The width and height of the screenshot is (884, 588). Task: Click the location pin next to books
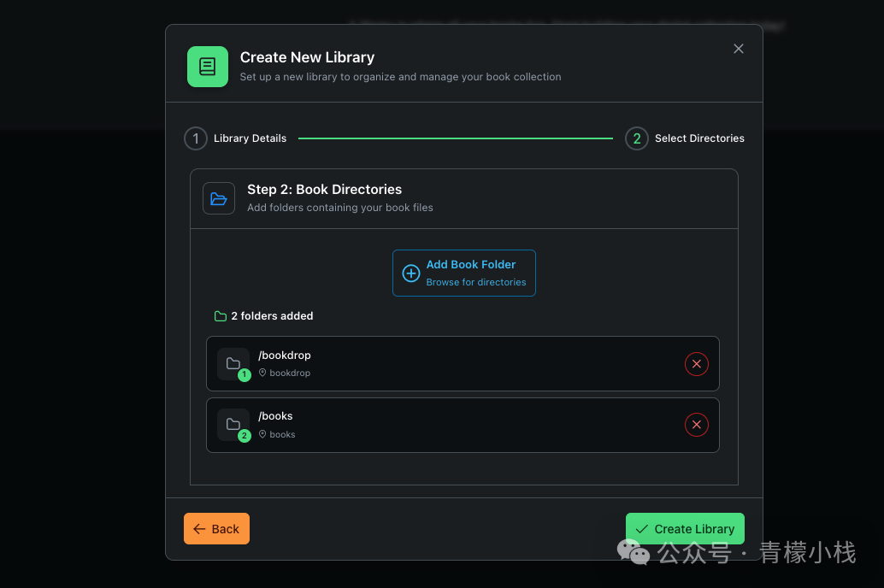(x=262, y=434)
